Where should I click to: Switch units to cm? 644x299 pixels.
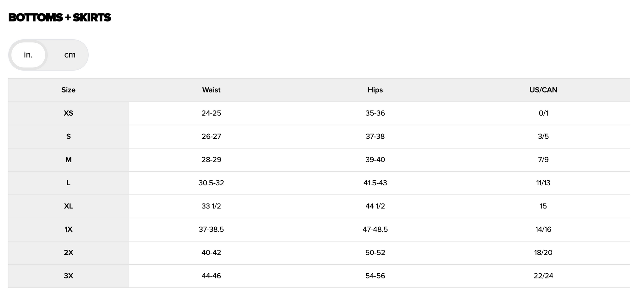coord(69,55)
